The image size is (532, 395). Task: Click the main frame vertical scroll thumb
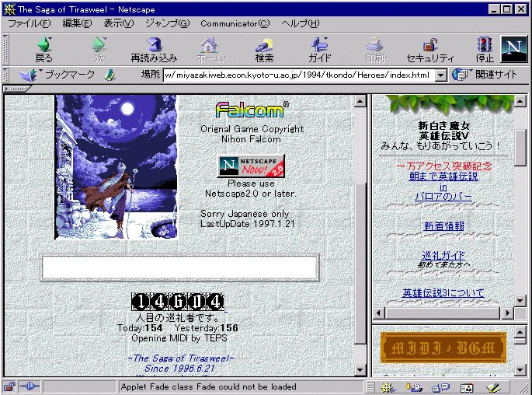click(360, 264)
